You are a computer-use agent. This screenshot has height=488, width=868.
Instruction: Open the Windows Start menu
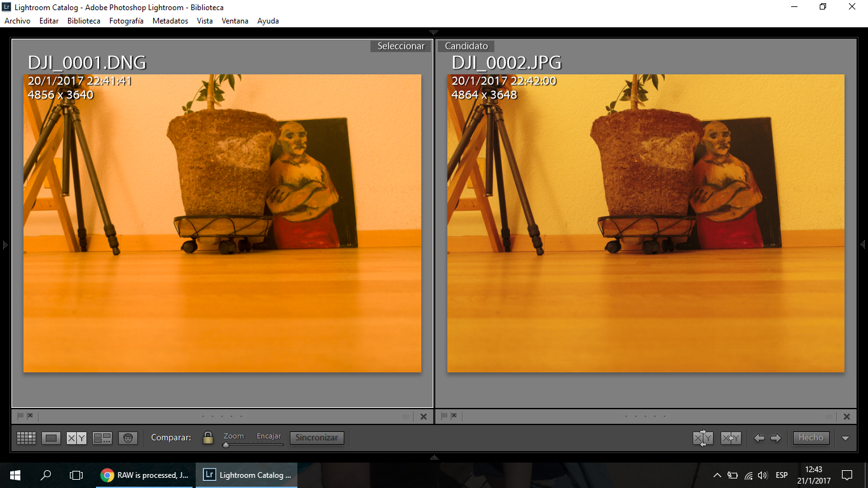15,475
